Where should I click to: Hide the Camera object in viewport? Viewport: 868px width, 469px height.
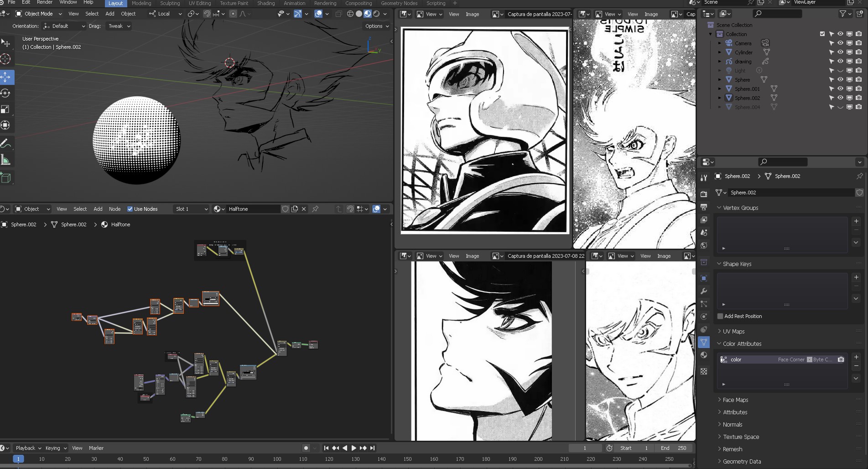[x=840, y=43]
